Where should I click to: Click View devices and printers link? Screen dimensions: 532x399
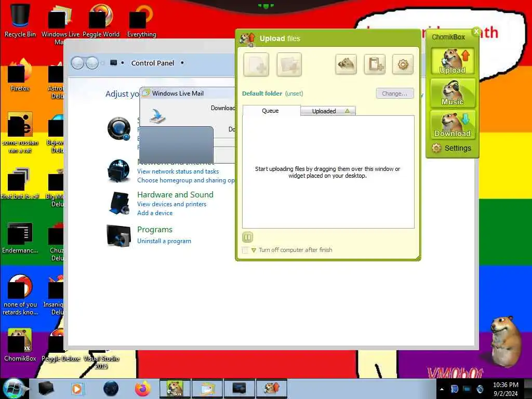(x=171, y=204)
